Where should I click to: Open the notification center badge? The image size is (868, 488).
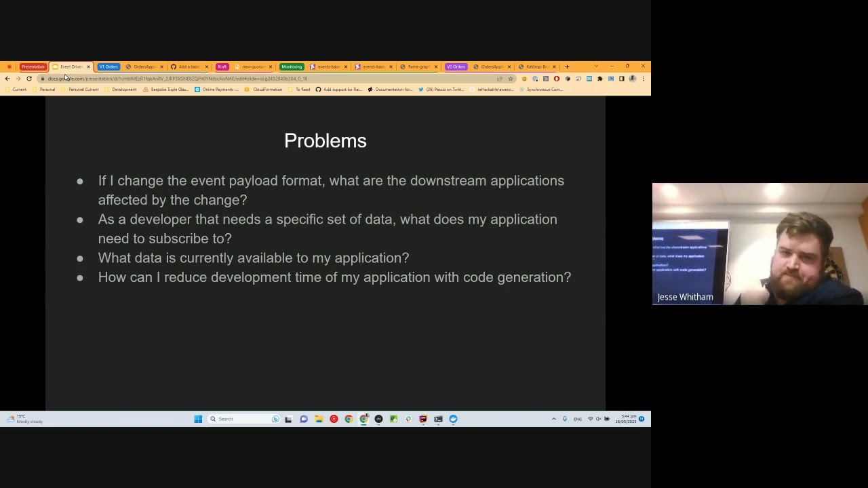pyautogui.click(x=642, y=419)
